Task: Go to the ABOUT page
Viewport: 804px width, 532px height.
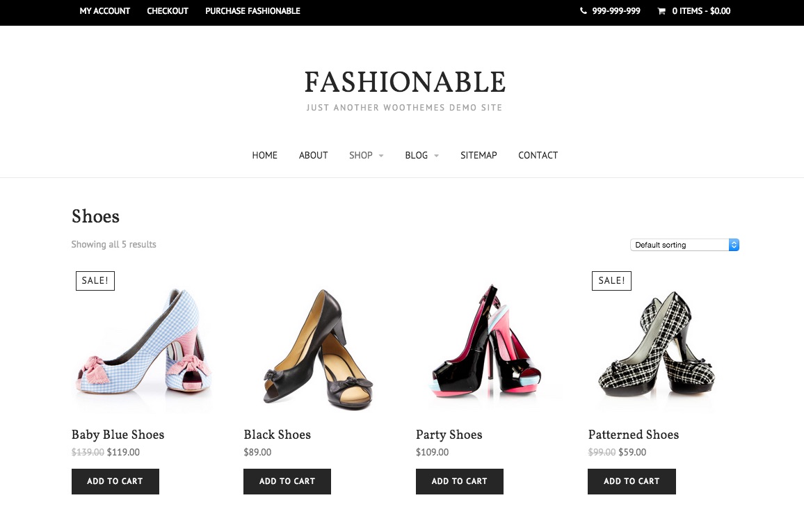Action: point(313,155)
